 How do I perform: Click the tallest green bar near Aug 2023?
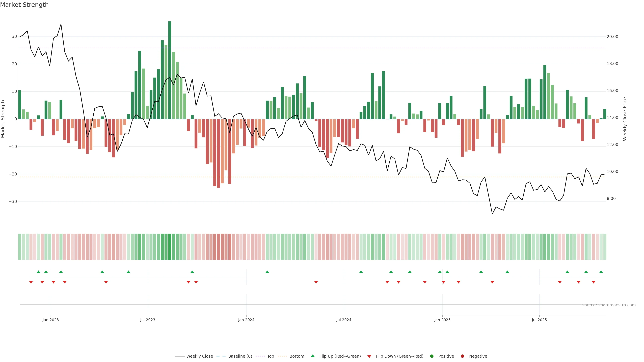pyautogui.click(x=170, y=70)
